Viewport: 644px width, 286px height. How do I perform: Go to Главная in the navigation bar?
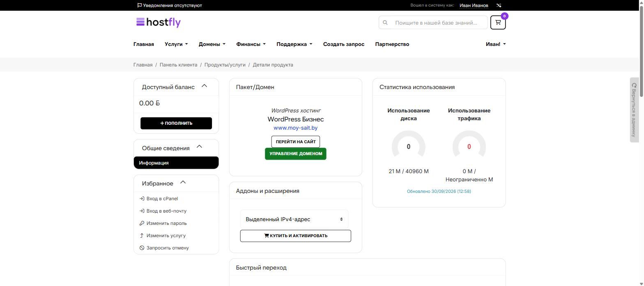[x=144, y=44]
